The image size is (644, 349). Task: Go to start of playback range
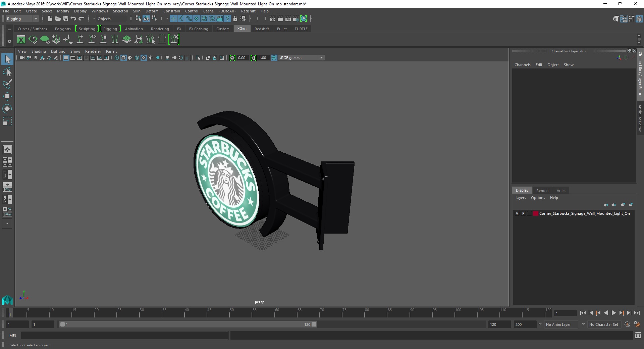tap(583, 313)
